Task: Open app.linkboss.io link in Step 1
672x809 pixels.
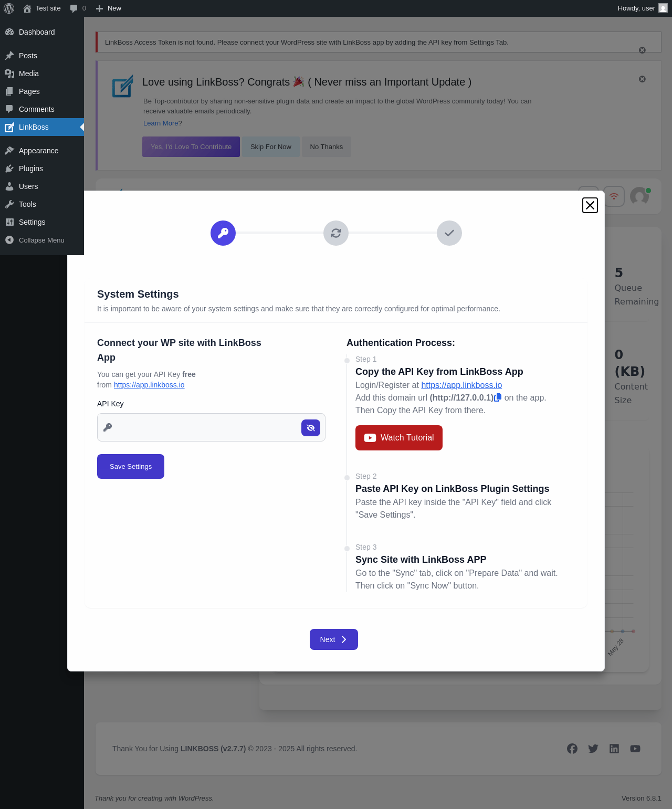Action: (461, 385)
